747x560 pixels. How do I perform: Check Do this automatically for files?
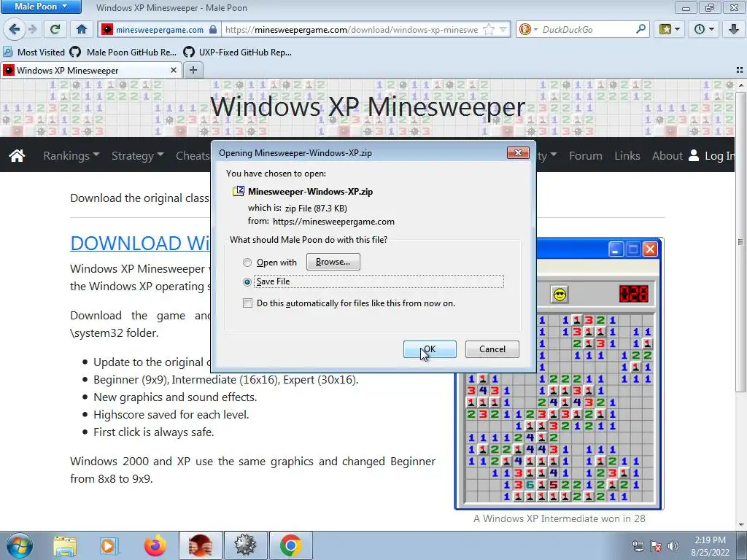coord(247,303)
